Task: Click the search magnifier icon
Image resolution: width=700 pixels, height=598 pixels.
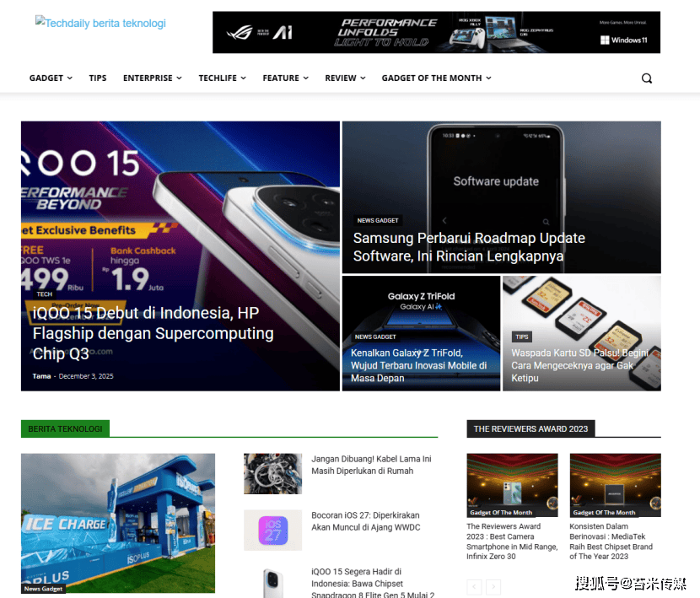Action: click(647, 78)
